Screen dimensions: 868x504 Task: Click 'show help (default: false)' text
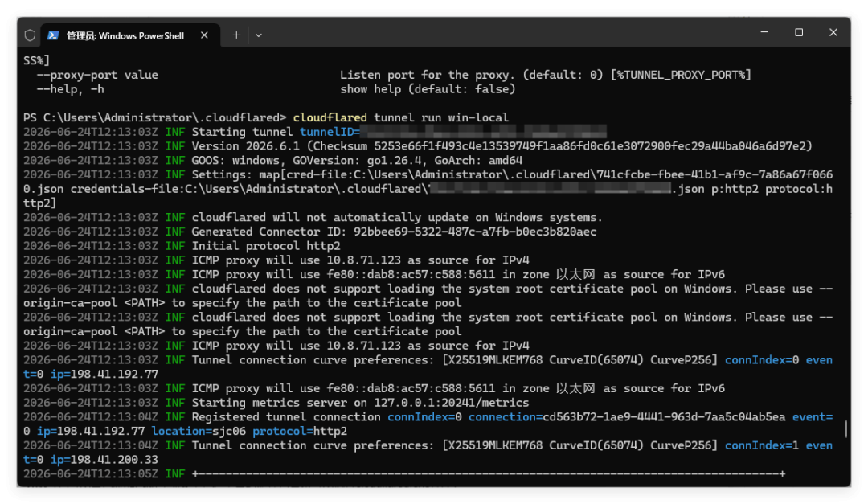tap(428, 89)
